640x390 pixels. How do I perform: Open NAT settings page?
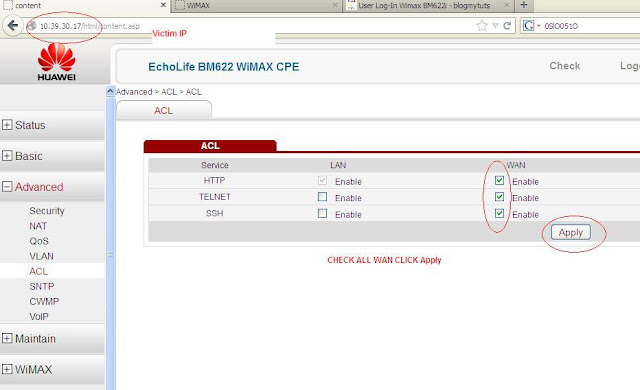click(38, 226)
